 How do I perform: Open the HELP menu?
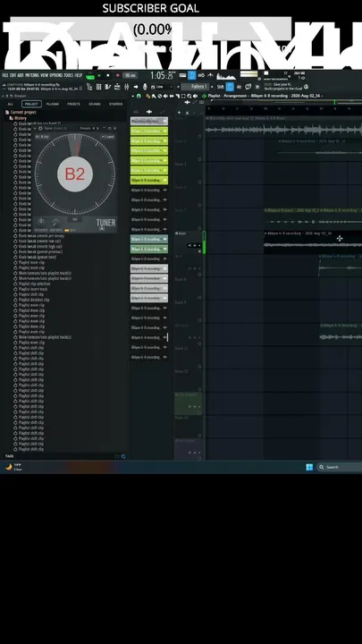[79, 75]
